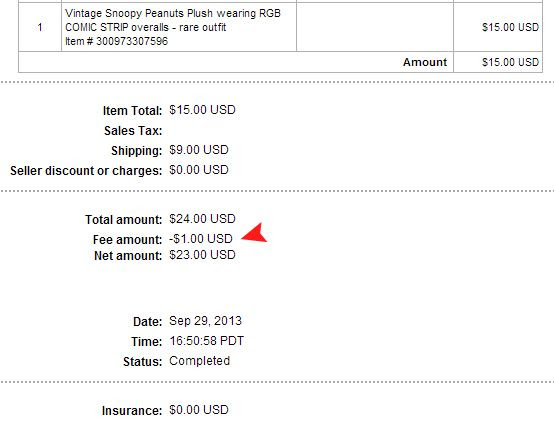Click the date Sep 29, 2013

point(205,321)
